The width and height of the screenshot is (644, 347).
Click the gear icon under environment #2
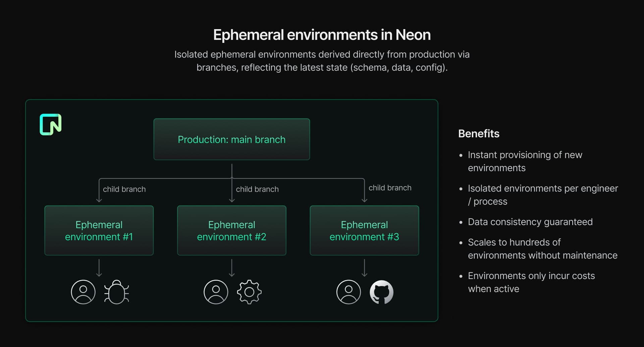tap(249, 292)
